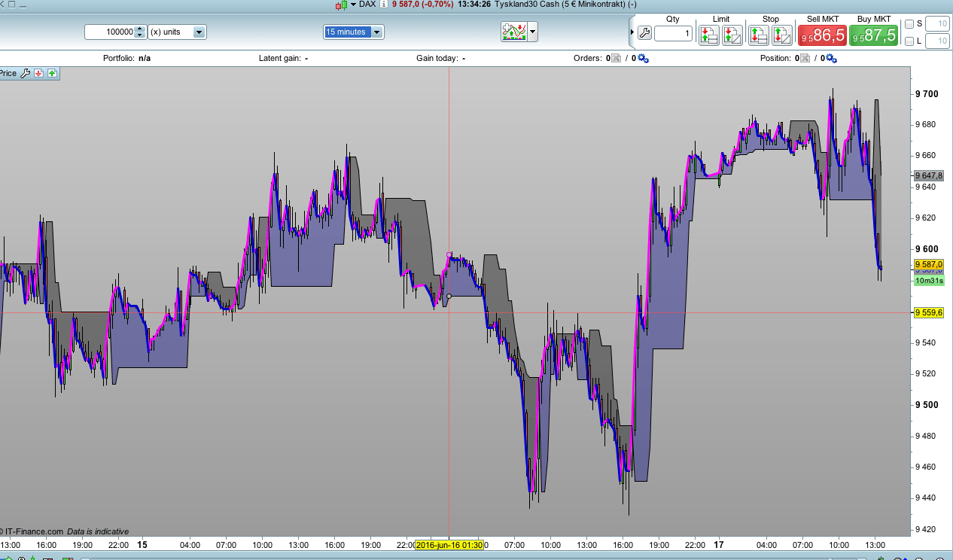
Task: Click the 9 647,8 price marker
Action: [x=929, y=175]
